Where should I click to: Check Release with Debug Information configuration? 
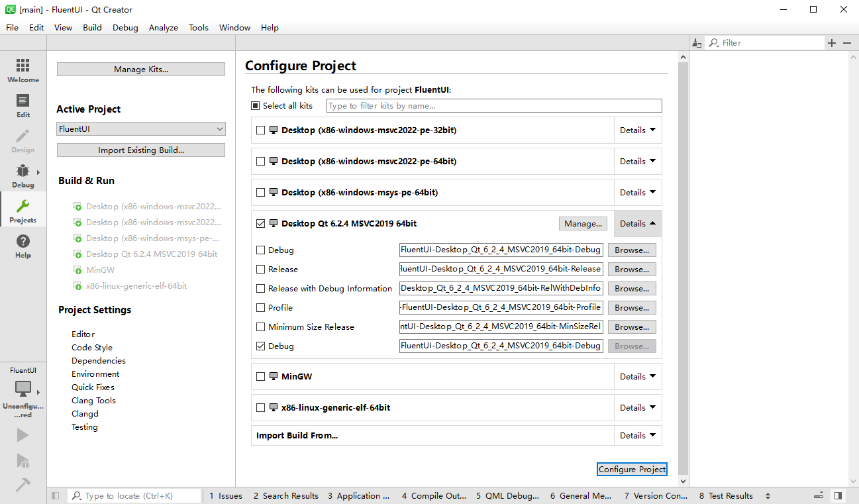260,289
